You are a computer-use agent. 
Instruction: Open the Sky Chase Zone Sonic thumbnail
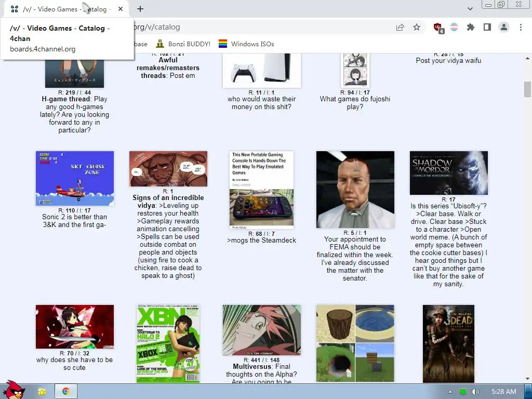pyautogui.click(x=75, y=179)
